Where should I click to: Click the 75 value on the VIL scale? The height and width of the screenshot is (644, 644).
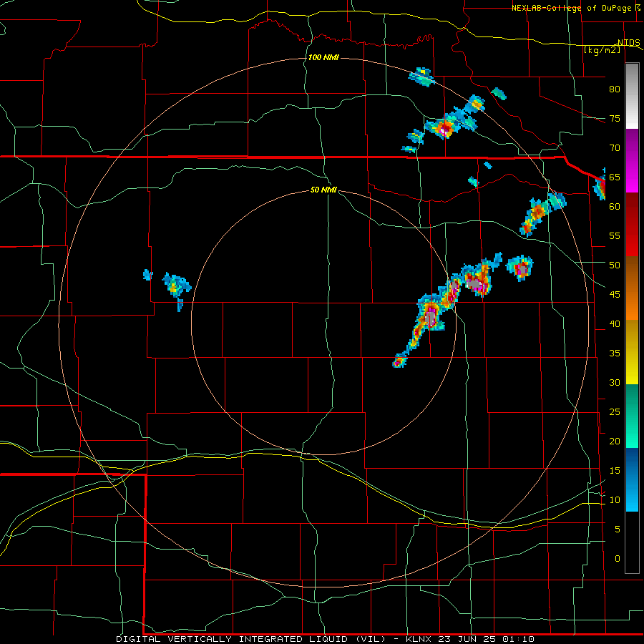(x=615, y=118)
